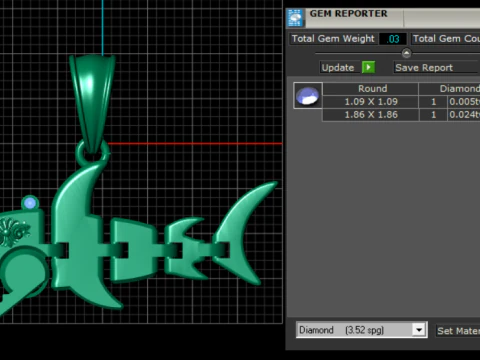The image size is (480, 360).
Task: Select the pendant bail in viewport
Action: (92, 103)
